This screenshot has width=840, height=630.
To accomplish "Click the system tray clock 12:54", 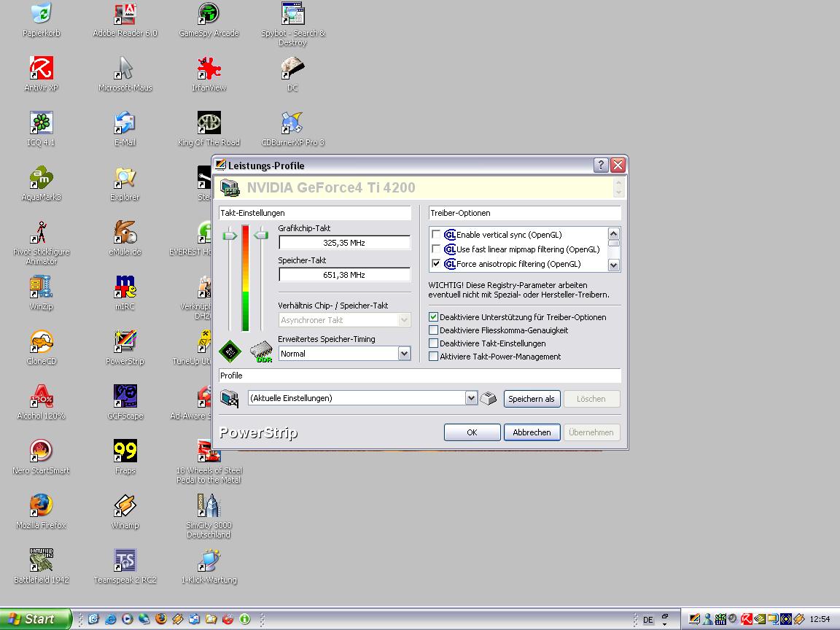I will pyautogui.click(x=820, y=619).
